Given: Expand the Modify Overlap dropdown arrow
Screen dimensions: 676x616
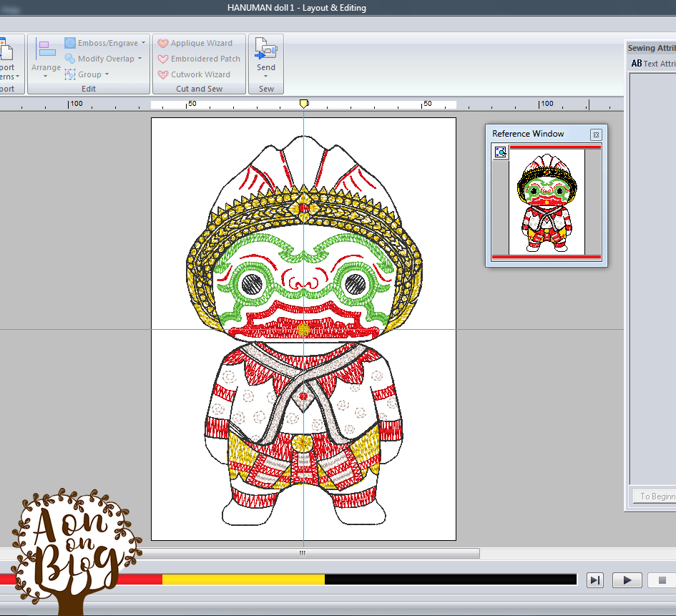Looking at the screenshot, I should [x=139, y=59].
